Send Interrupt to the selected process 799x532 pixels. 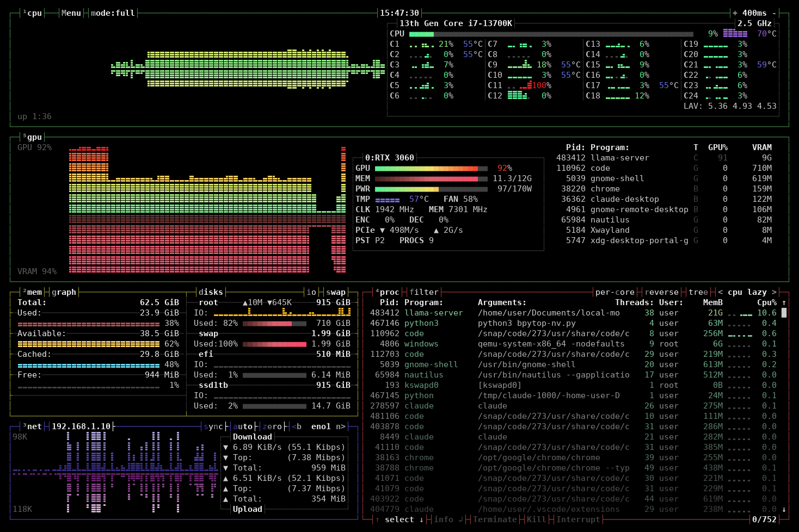[x=578, y=519]
